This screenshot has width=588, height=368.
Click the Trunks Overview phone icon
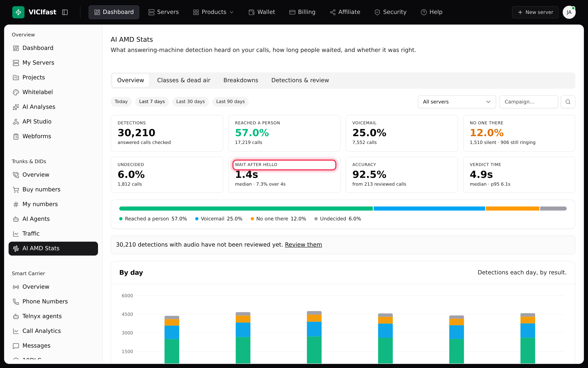click(x=16, y=175)
